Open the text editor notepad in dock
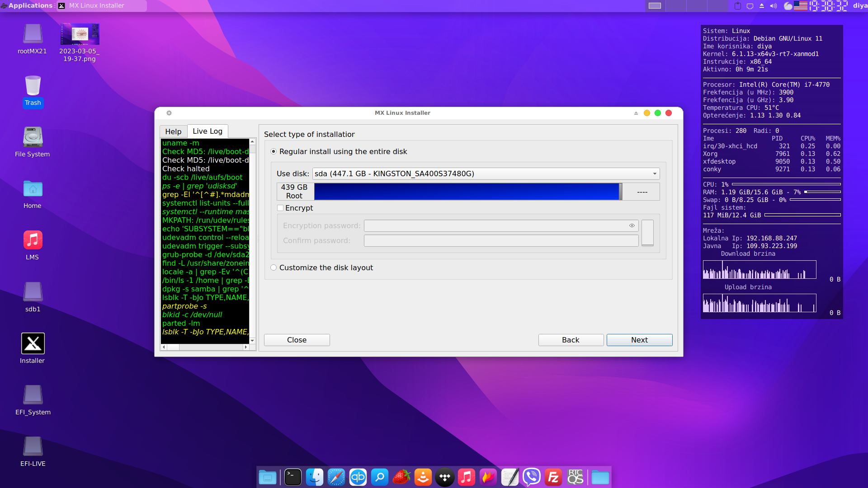This screenshot has height=488, width=868. point(510,477)
